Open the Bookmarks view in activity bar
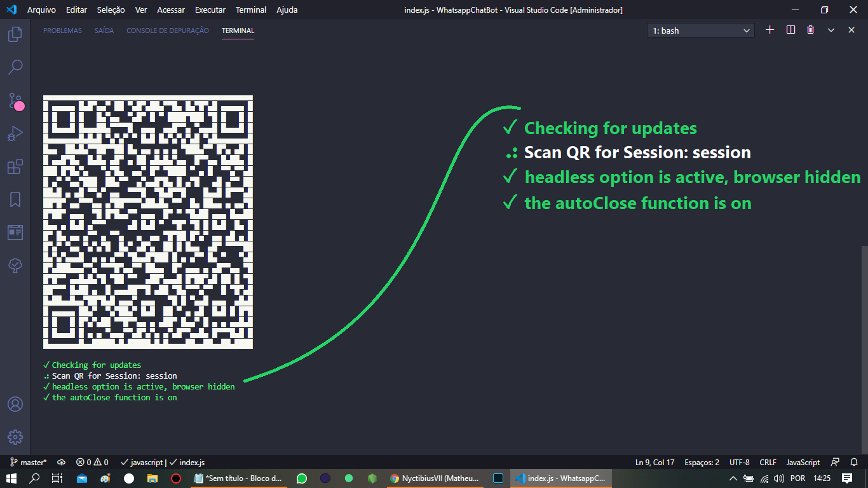The height and width of the screenshot is (488, 868). 15,200
